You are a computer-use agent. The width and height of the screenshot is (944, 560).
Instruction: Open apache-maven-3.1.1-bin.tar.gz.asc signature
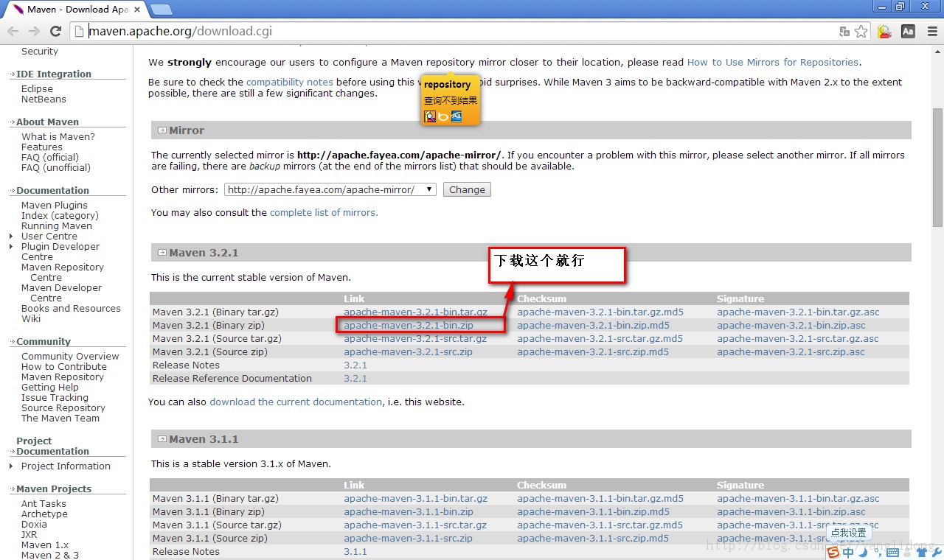(x=798, y=499)
